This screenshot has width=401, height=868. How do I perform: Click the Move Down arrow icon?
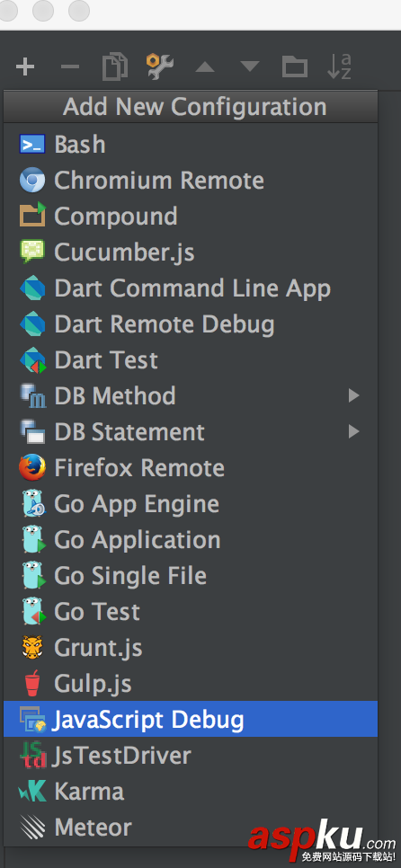click(250, 67)
